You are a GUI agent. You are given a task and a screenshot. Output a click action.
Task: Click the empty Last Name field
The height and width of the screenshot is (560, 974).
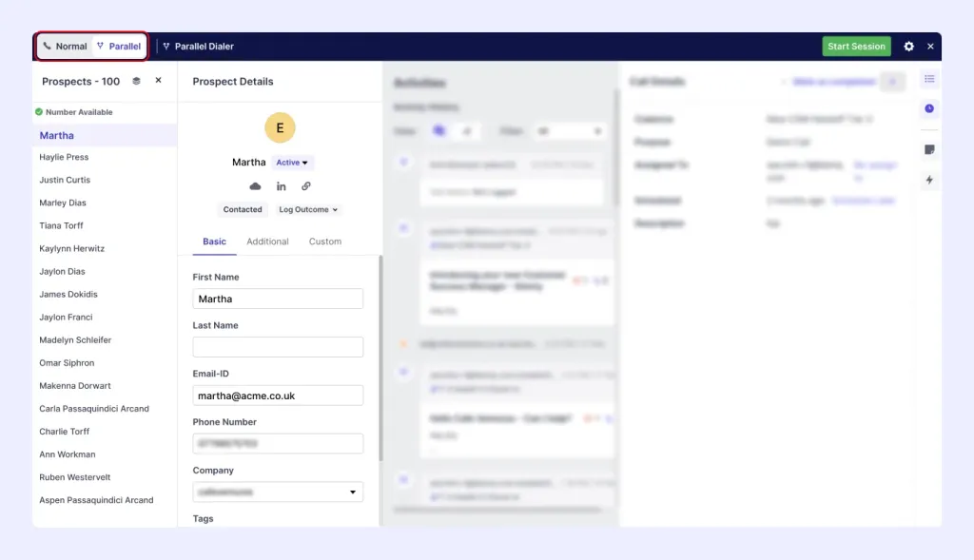click(x=278, y=347)
